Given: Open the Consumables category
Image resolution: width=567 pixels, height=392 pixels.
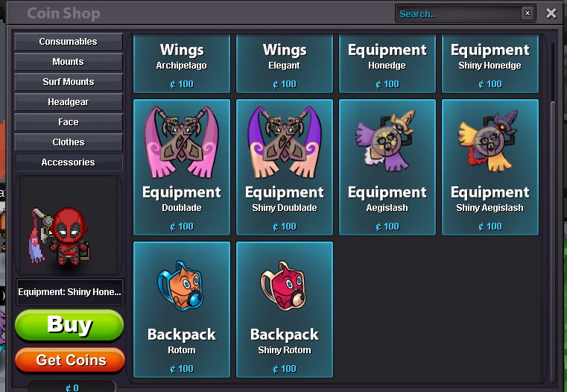Looking at the screenshot, I should [69, 42].
